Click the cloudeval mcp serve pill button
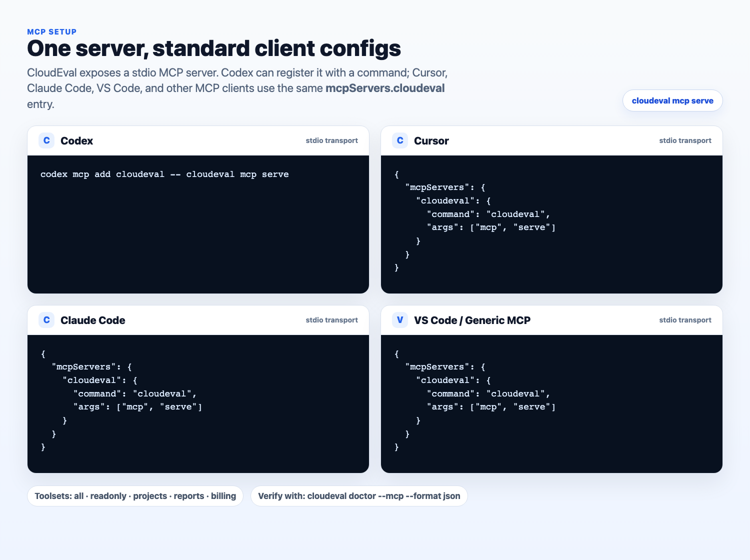The width and height of the screenshot is (750, 560). point(672,100)
